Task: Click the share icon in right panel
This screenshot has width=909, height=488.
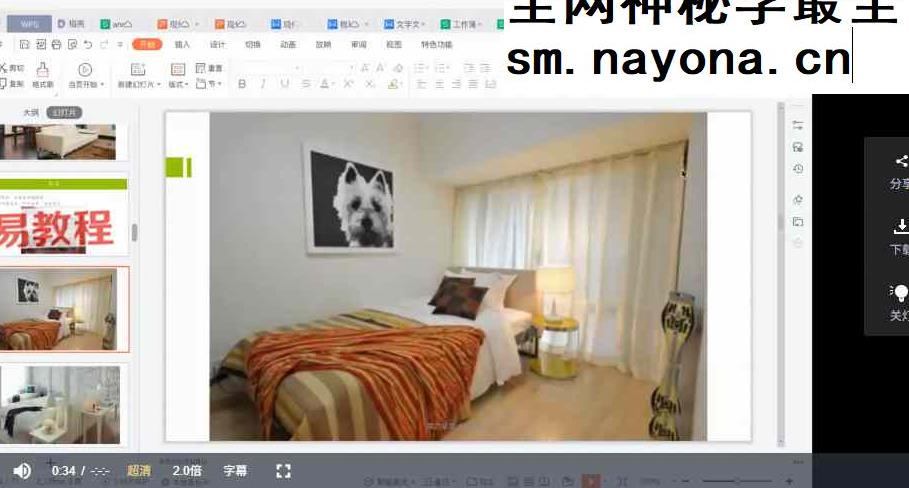Action: tap(901, 162)
